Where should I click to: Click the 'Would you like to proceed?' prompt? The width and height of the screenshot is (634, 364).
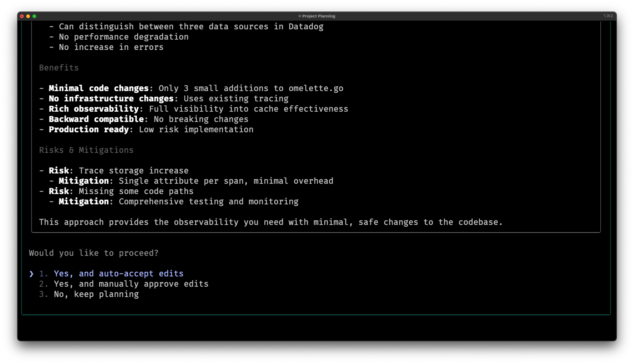[94, 253]
